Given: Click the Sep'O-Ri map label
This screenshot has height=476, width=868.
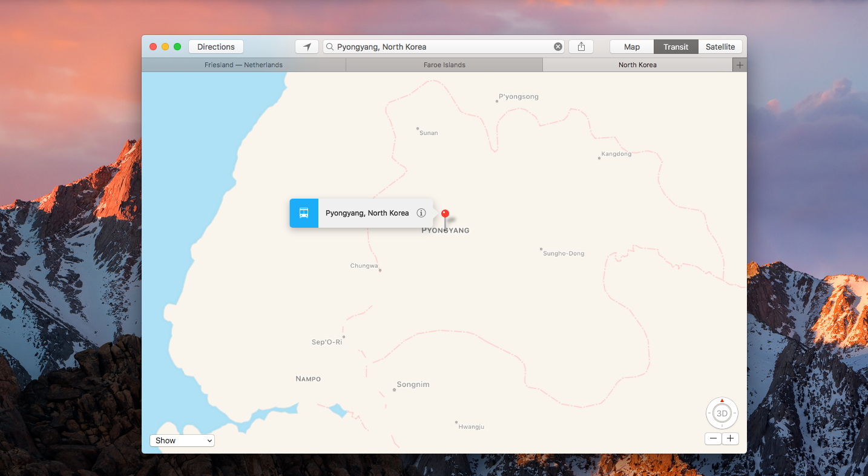Looking at the screenshot, I should tap(327, 342).
